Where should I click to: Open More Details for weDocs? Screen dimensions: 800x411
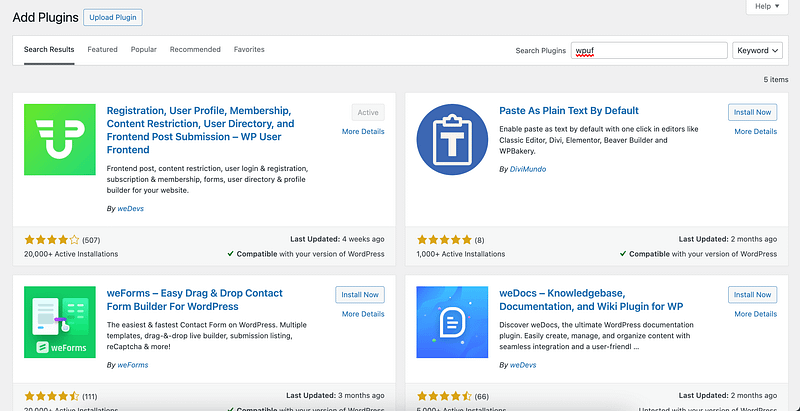(755, 314)
